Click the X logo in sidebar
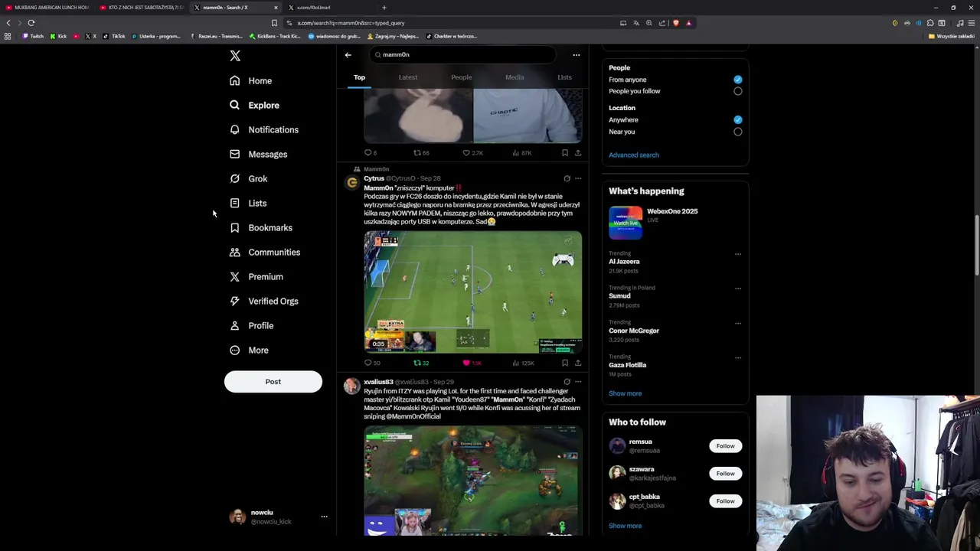 (235, 56)
